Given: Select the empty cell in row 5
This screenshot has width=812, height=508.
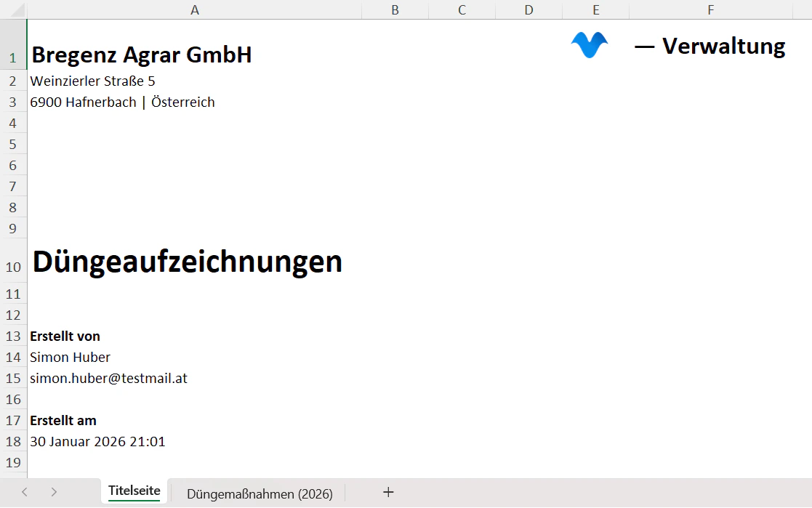Looking at the screenshot, I should coord(194,144).
